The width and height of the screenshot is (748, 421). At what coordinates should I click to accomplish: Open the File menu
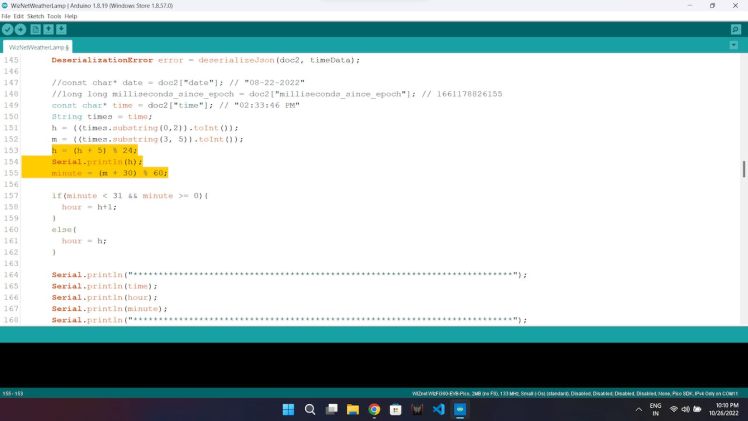(6, 16)
